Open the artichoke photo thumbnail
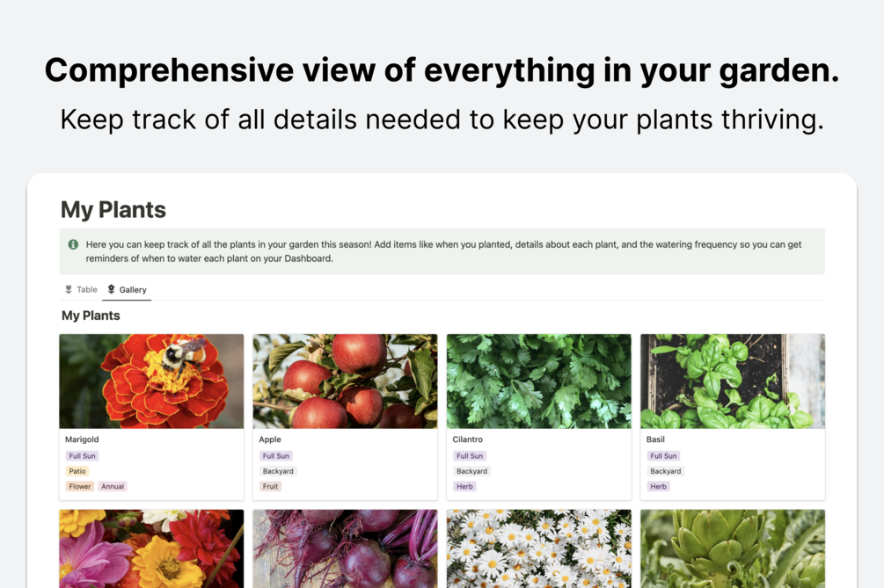Image resolution: width=884 pixels, height=588 pixels. pyautogui.click(x=733, y=548)
